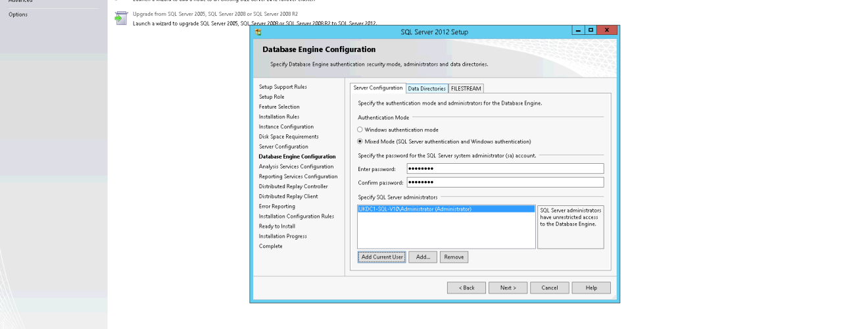Click the Confirm password field
Viewport: 868px width, 329px height.
(505, 183)
